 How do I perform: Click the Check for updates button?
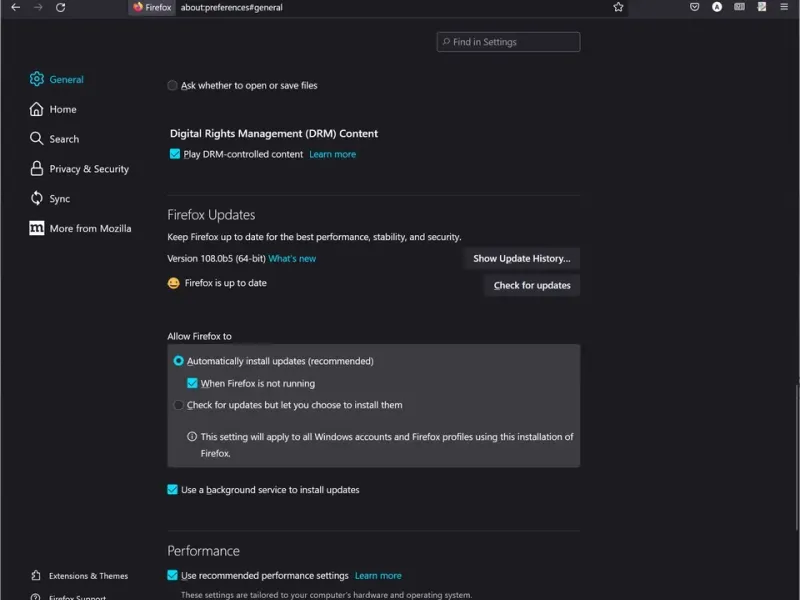(531, 285)
